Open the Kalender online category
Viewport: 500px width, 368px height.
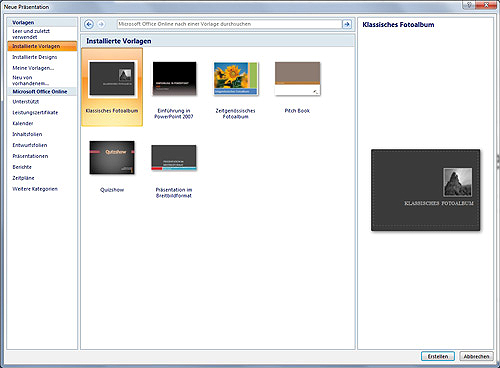(23, 123)
